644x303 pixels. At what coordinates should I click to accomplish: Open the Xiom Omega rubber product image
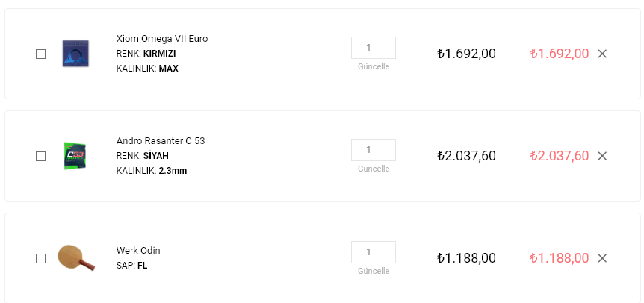75,54
